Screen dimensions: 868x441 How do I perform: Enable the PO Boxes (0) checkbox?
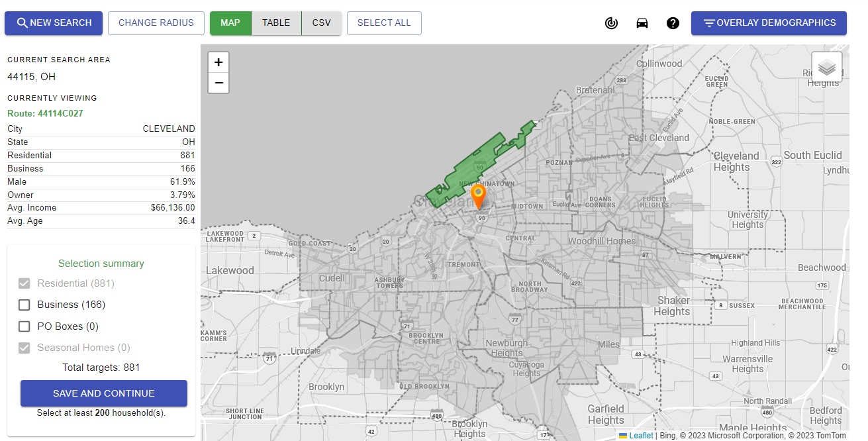24,326
